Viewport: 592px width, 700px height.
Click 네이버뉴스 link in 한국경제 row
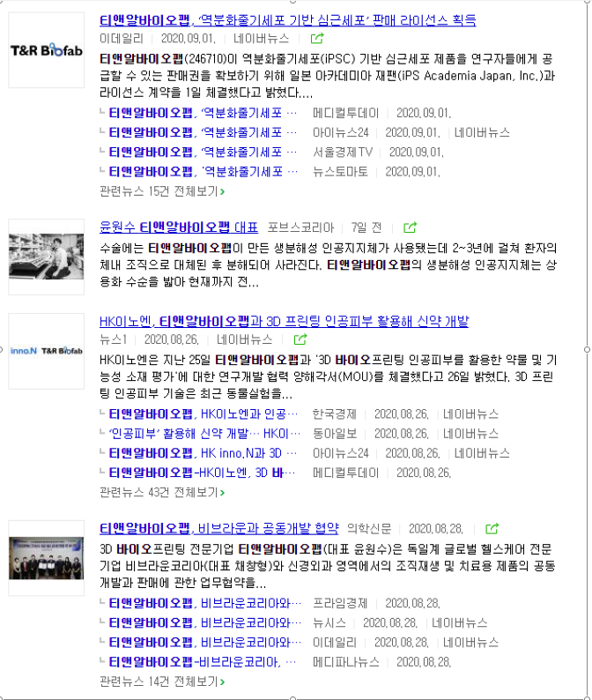pos(470,414)
